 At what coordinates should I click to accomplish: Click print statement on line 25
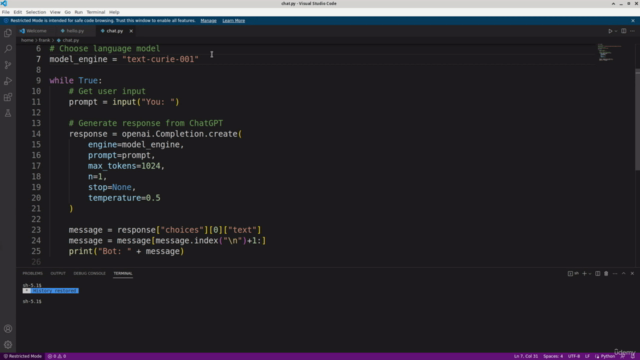tap(126, 251)
